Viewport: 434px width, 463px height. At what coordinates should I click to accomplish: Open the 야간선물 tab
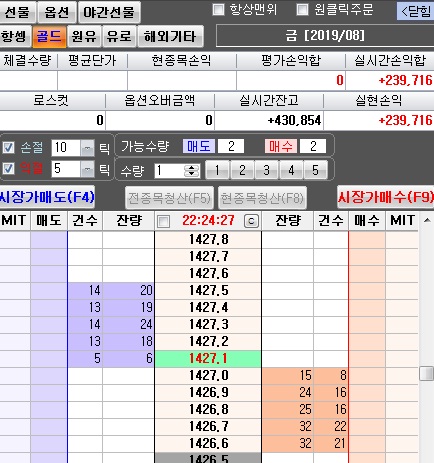109,12
